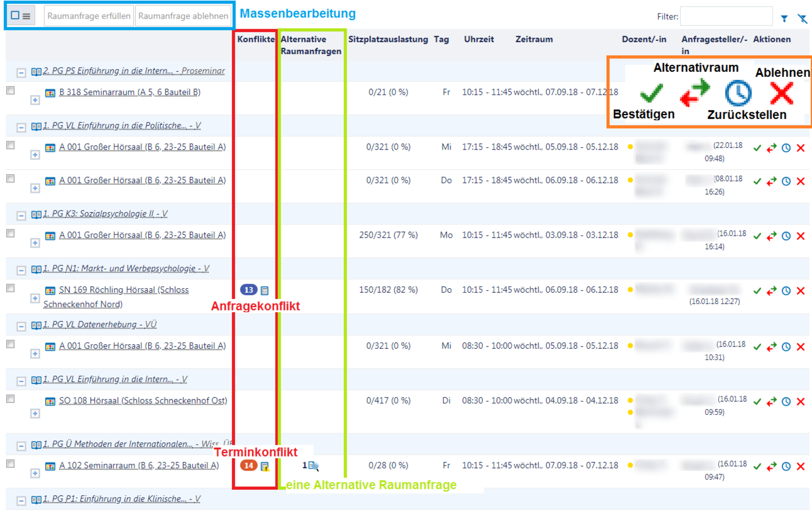Swap room for the 250/321 Monday row

pyautogui.click(x=771, y=236)
